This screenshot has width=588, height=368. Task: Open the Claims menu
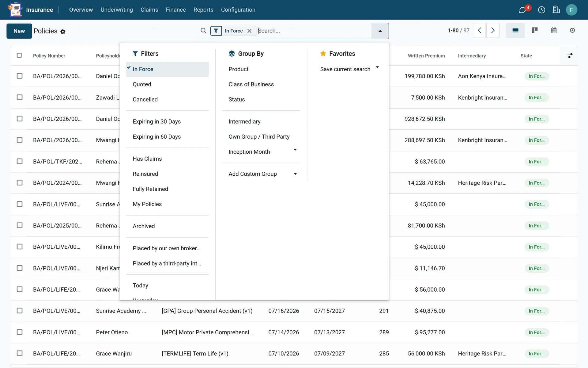tap(149, 10)
